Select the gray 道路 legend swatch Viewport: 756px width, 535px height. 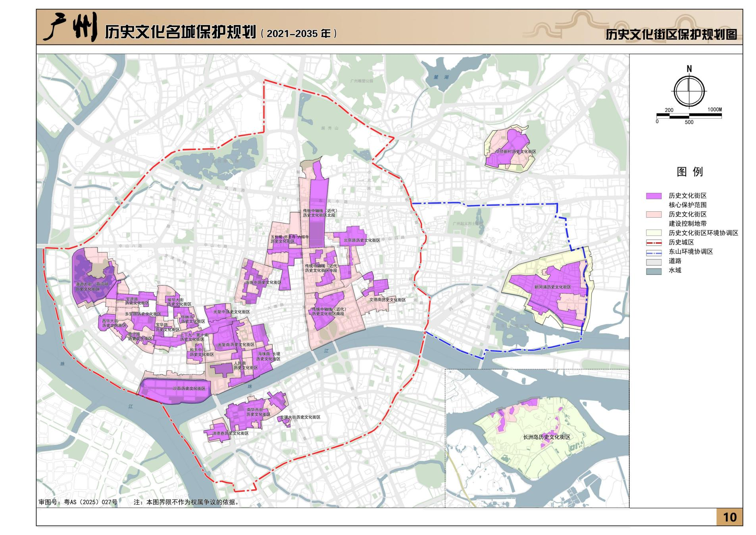[654, 261]
